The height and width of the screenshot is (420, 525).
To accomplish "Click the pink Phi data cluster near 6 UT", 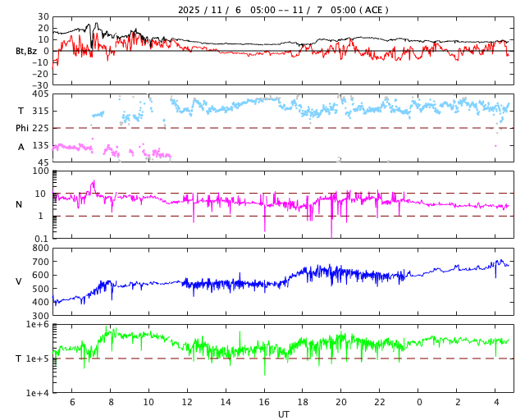I will (x=72, y=148).
